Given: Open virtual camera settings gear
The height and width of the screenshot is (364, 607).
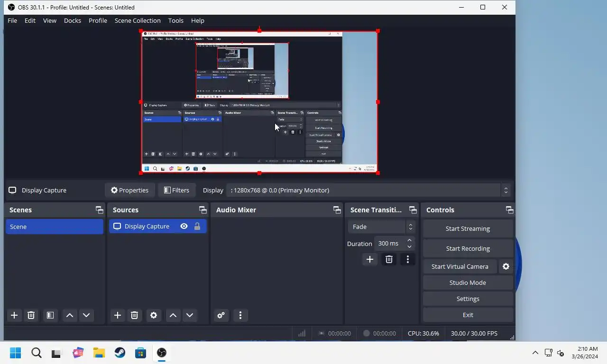Looking at the screenshot, I should [x=506, y=266].
